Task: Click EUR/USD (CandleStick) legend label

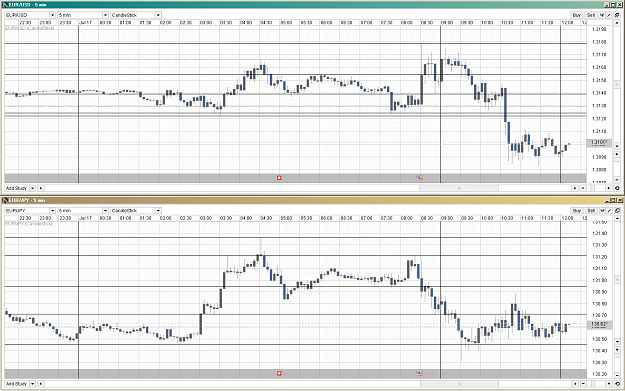Action: pyautogui.click(x=30, y=28)
